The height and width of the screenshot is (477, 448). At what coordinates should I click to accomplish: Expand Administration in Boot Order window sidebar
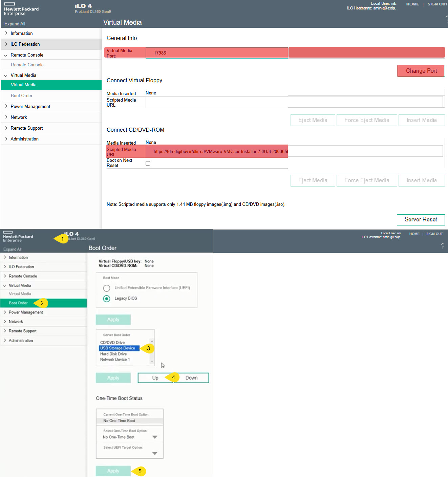click(x=5, y=340)
